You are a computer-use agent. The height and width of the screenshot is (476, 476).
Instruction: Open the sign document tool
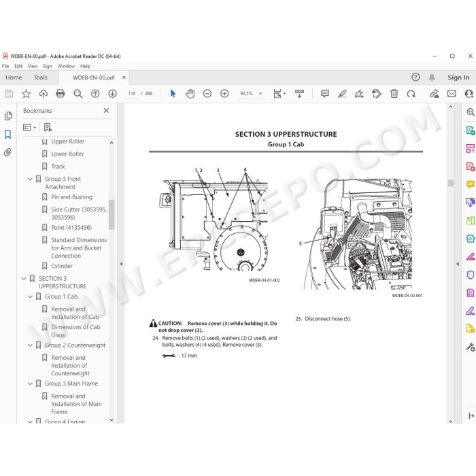(x=360, y=94)
